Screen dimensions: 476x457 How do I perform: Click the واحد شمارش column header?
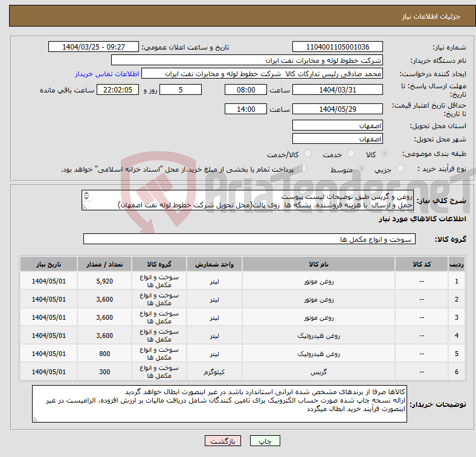click(214, 264)
